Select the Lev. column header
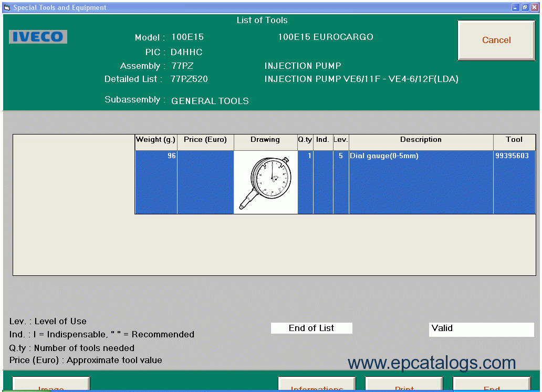This screenshot has height=392, width=542. pyautogui.click(x=341, y=142)
